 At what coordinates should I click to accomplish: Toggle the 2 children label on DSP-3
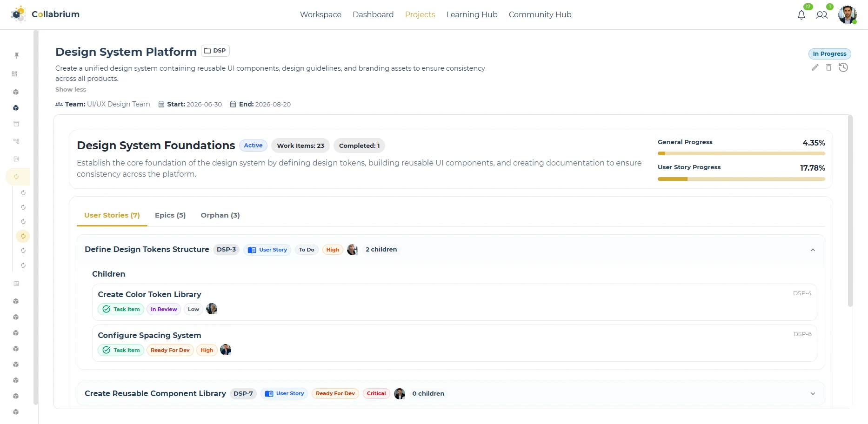pyautogui.click(x=381, y=250)
